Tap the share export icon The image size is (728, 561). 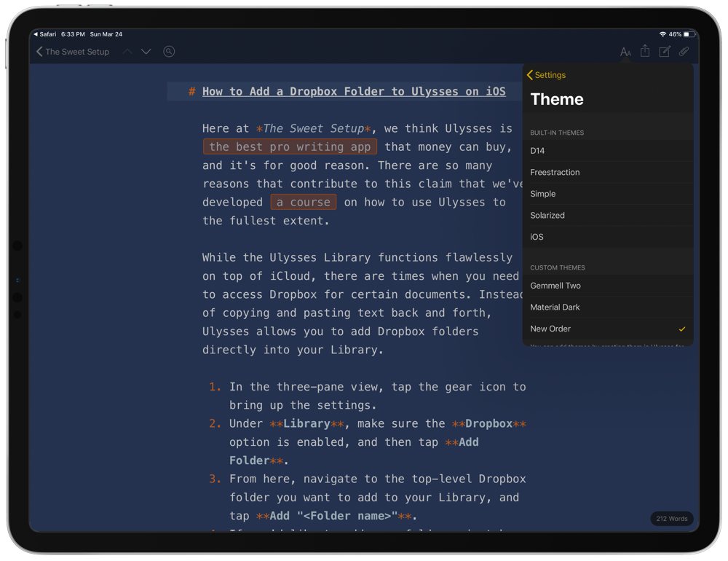(645, 51)
